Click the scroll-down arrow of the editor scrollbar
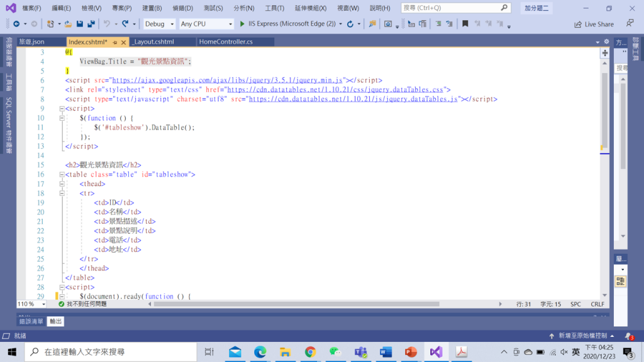This screenshot has height=362, width=644. click(x=604, y=295)
